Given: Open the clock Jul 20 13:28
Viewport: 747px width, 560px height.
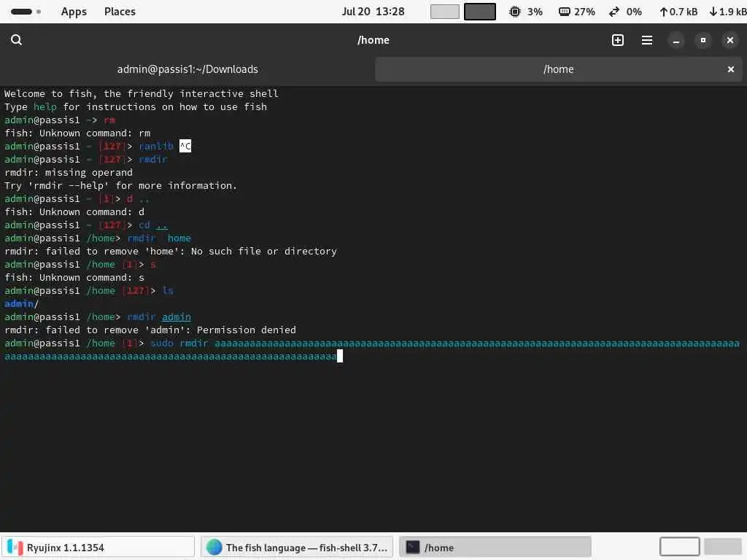Looking at the screenshot, I should click(373, 12).
